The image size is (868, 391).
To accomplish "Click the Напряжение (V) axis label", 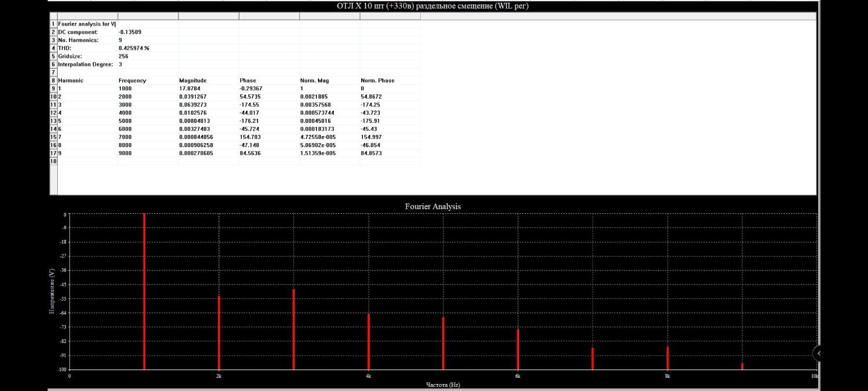I will pos(52,291).
